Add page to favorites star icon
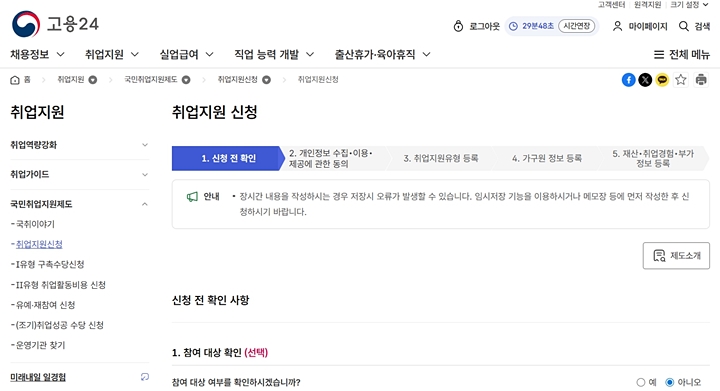720x391 pixels. [681, 80]
